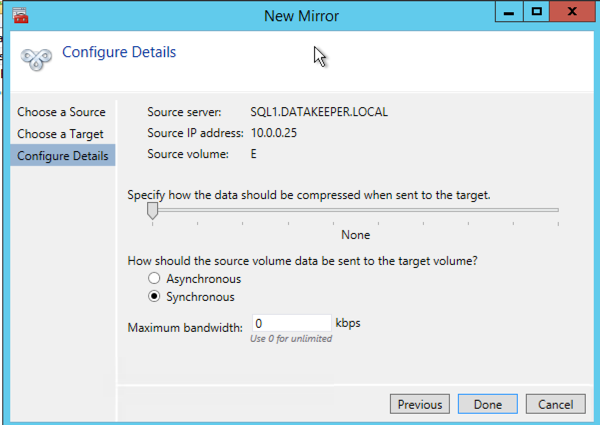This screenshot has width=600, height=425.
Task: Click the None compression level label
Action: click(x=355, y=235)
